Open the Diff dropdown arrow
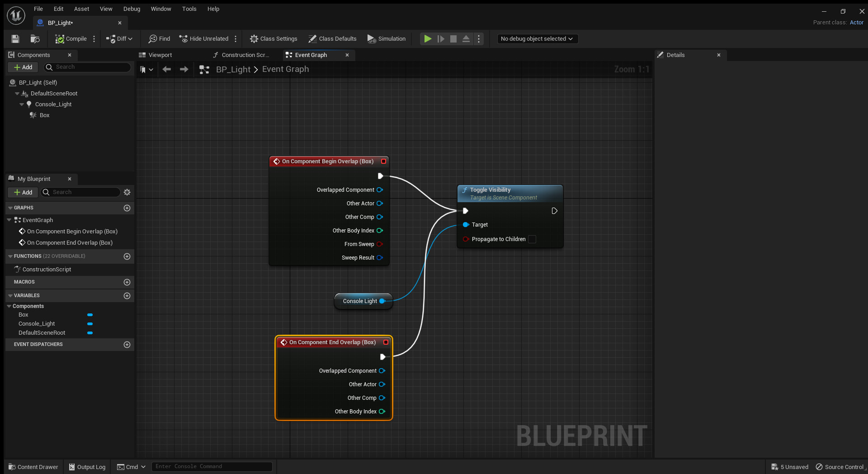The image size is (868, 474). click(x=130, y=39)
